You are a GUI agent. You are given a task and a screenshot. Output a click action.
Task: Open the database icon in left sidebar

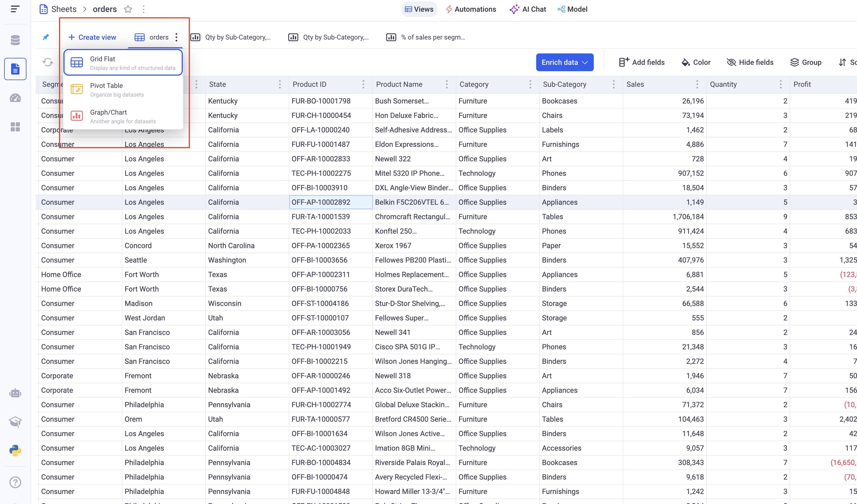click(15, 40)
